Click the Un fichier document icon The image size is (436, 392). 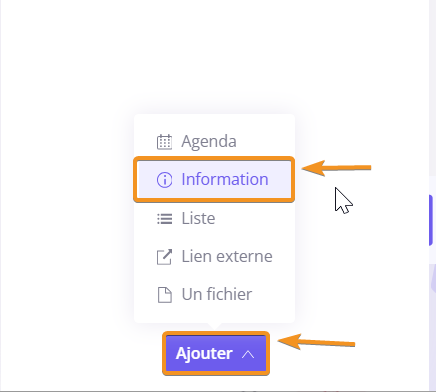pyautogui.click(x=164, y=295)
